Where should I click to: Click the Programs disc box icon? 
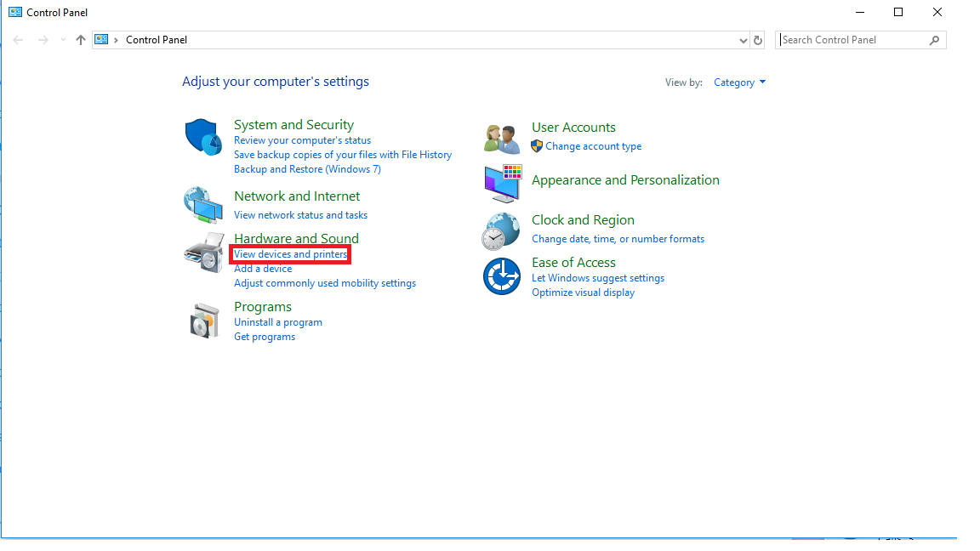click(x=205, y=321)
